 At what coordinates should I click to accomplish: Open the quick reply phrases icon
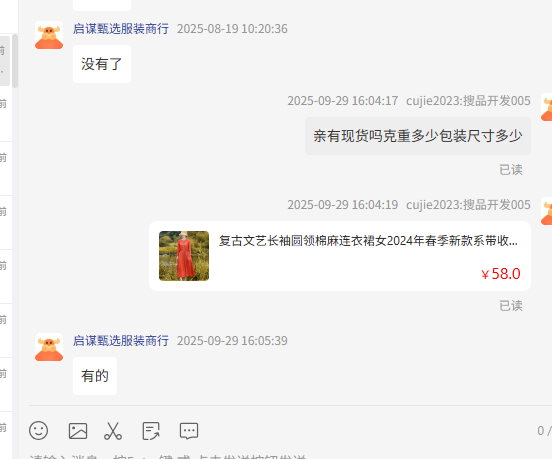[x=151, y=431]
